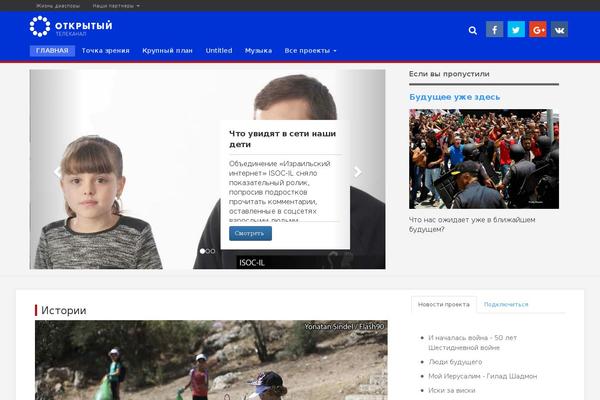The width and height of the screenshot is (600, 400).
Task: Select the Точка зрения menu item
Action: 106,51
